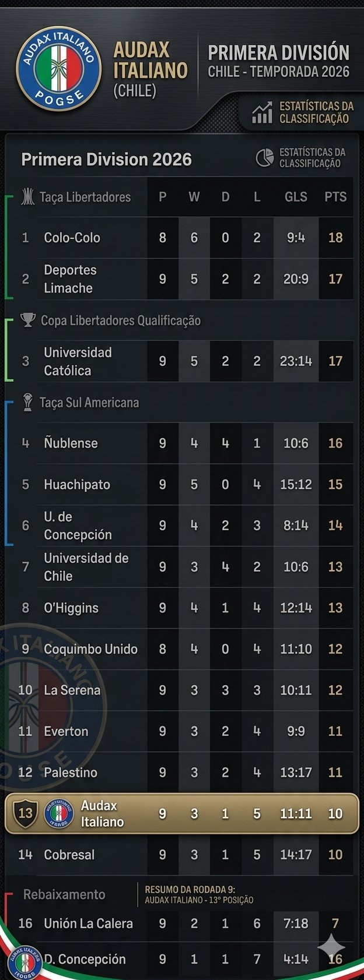
Task: Open the Resumo da Rodada 9 summary
Action: pyautogui.click(x=199, y=894)
